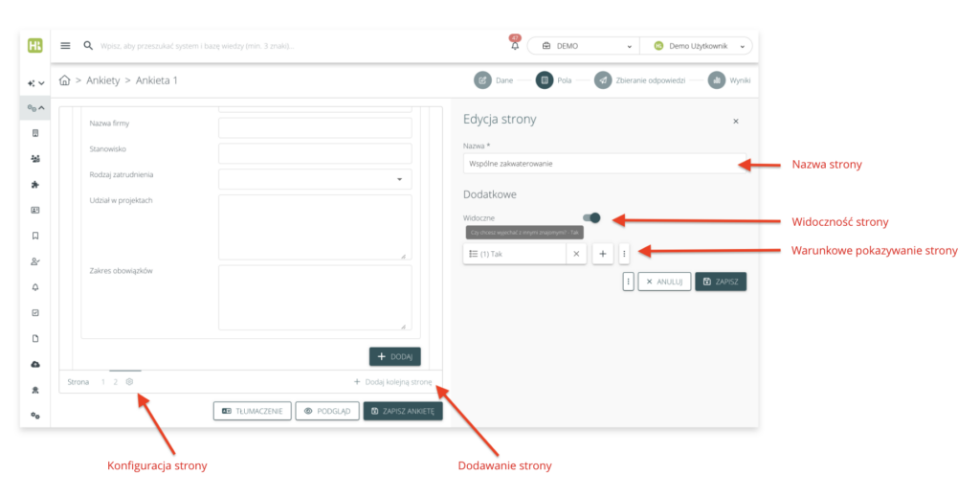Add a new condition with plus button
Image resolution: width=980 pixels, height=497 pixels.
point(602,253)
